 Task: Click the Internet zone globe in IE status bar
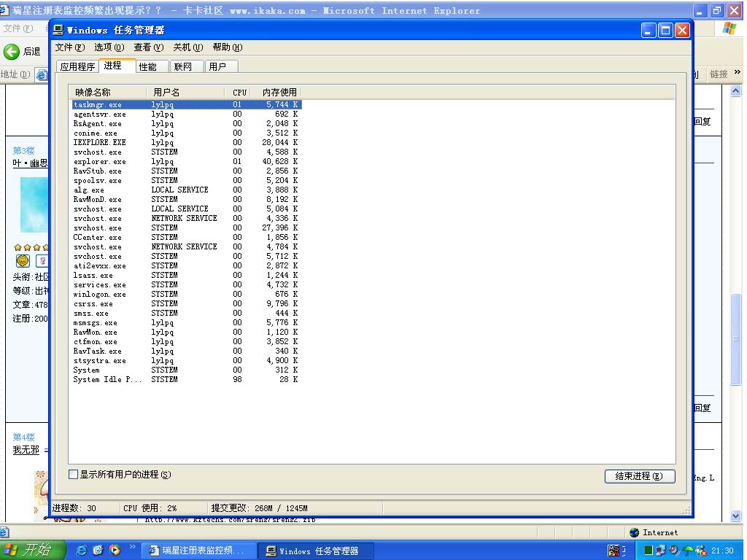[634, 532]
